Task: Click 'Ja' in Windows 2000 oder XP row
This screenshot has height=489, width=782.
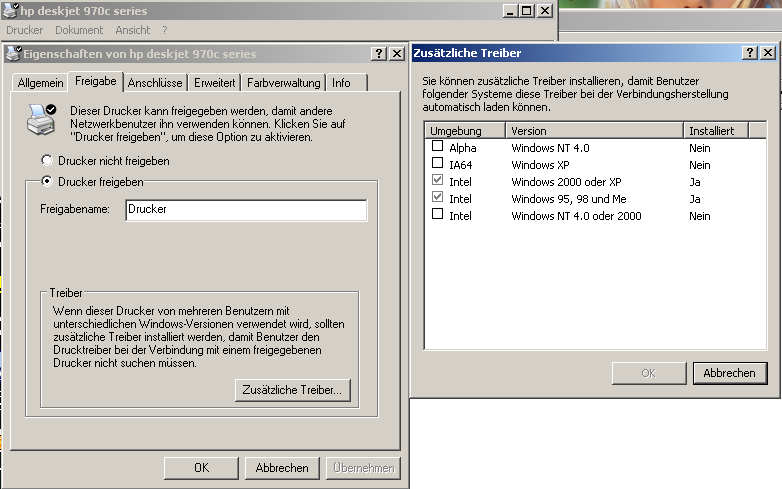Action: [695, 182]
